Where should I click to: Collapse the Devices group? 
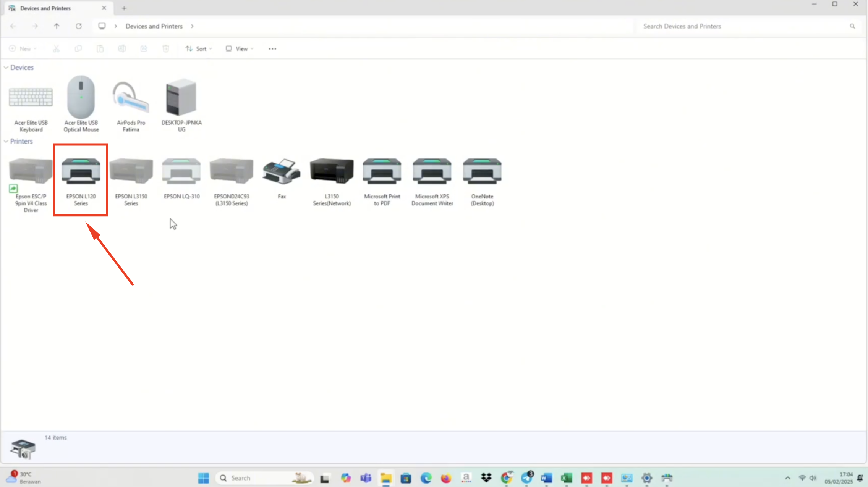coord(6,68)
